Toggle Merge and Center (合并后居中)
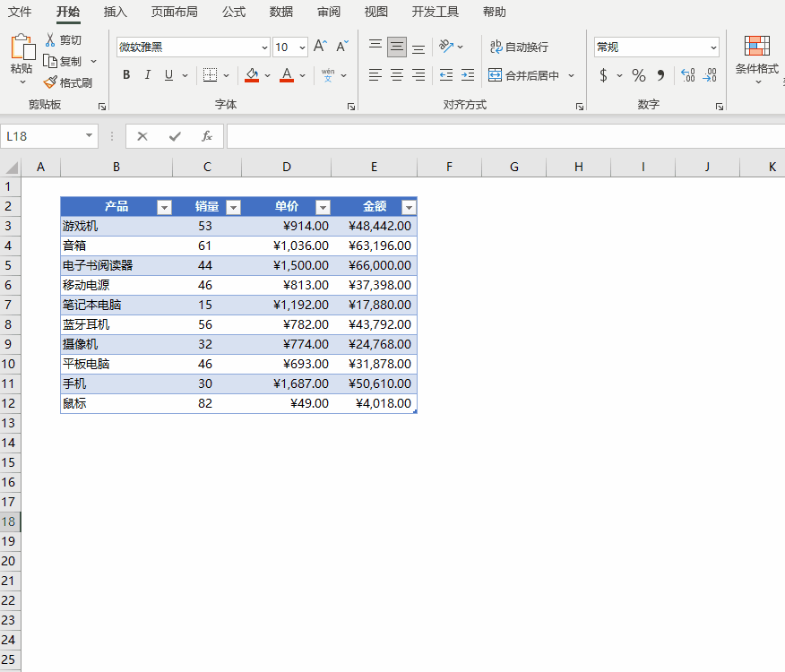Screen dimensions: 785x672 pyautogui.click(x=523, y=75)
